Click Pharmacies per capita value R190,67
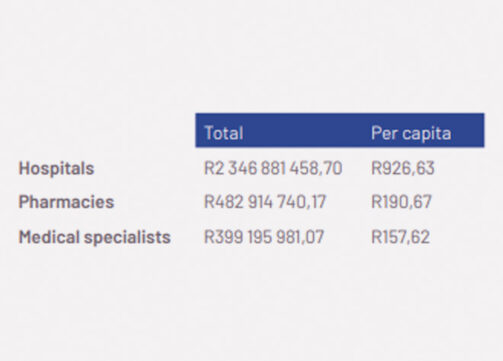 401,202
